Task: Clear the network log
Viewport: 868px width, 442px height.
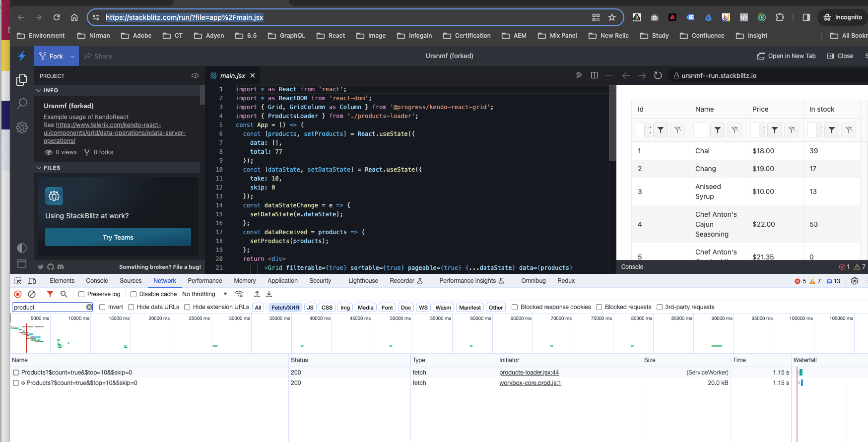Action: (x=32, y=294)
